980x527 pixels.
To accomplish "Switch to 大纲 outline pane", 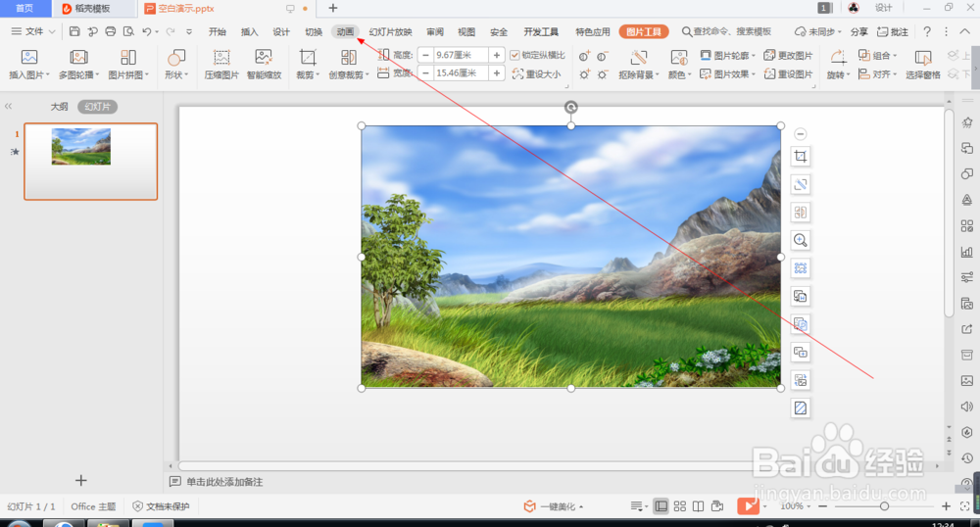I will click(x=60, y=107).
